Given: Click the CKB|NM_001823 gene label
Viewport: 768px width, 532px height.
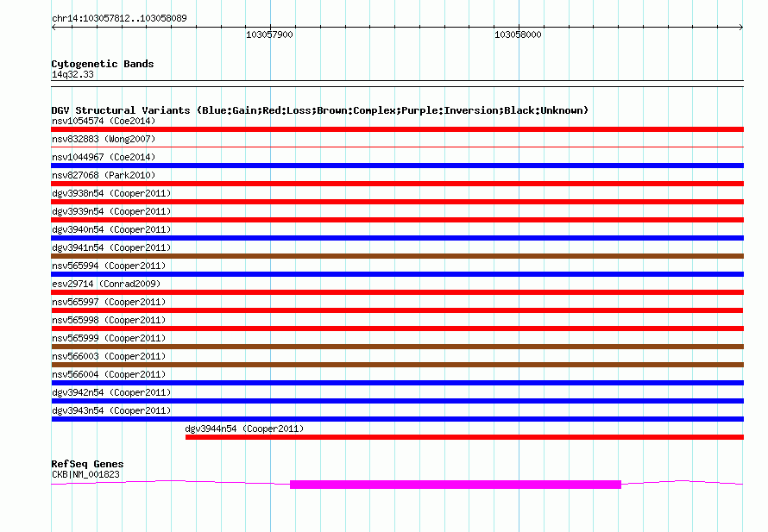Looking at the screenshot, I should click(x=85, y=474).
